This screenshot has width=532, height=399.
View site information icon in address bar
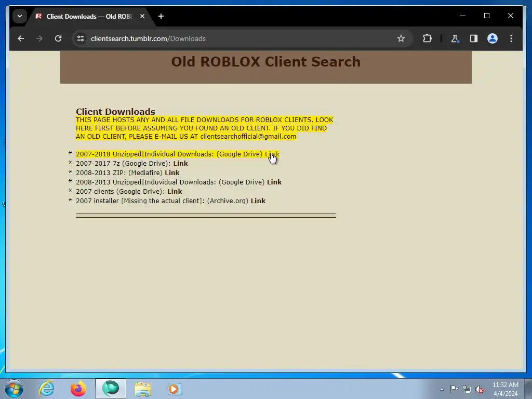point(81,38)
